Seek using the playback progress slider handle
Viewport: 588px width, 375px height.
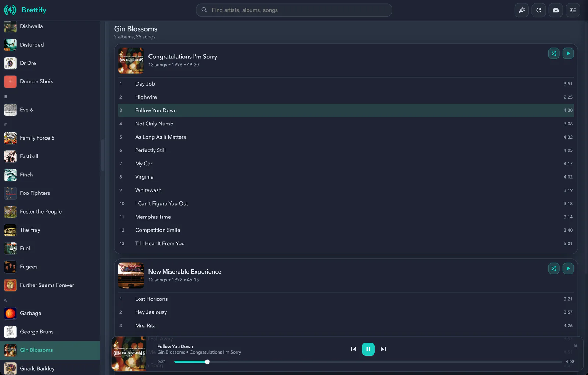pos(207,362)
